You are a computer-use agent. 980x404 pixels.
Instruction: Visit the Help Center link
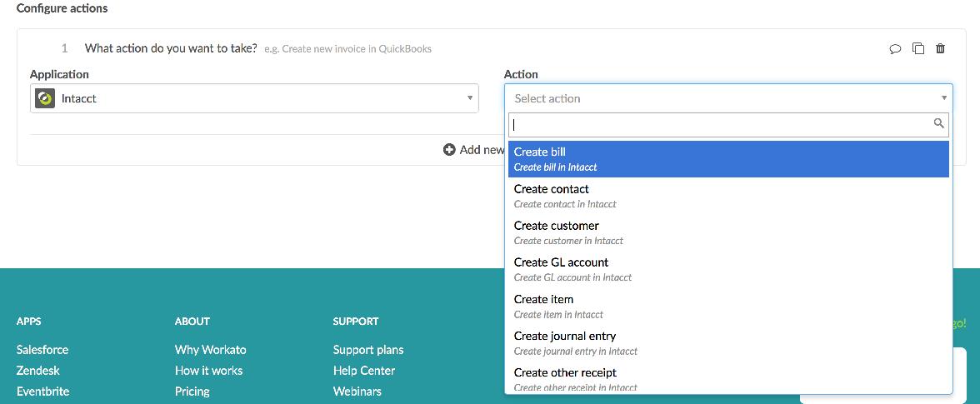[x=363, y=371]
